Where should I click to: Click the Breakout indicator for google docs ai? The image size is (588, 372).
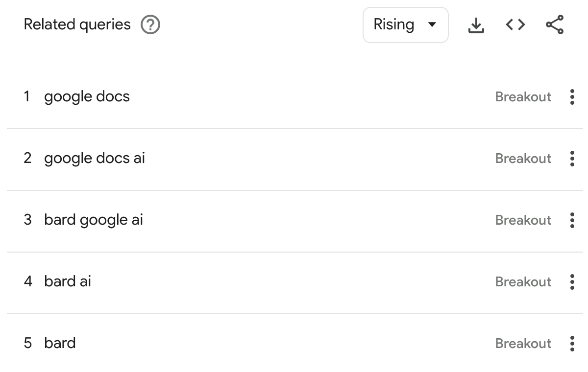point(523,158)
